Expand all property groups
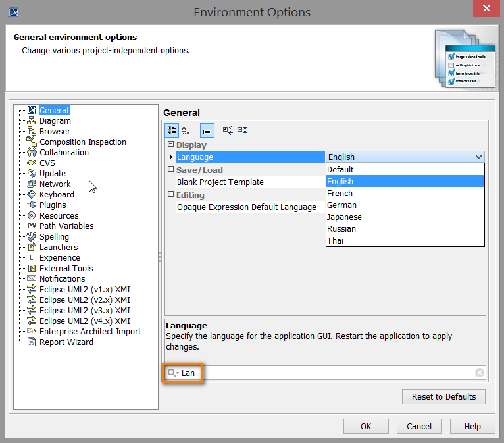 (228, 130)
